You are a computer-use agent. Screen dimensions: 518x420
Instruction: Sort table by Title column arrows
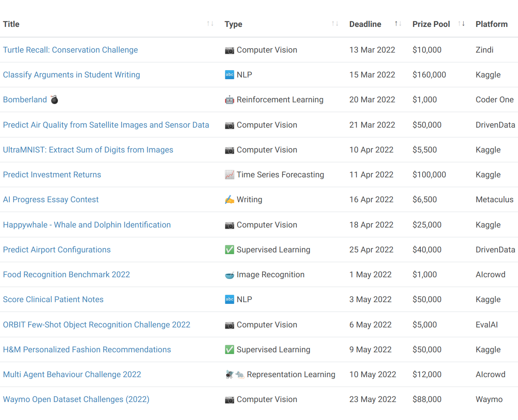[x=210, y=24]
